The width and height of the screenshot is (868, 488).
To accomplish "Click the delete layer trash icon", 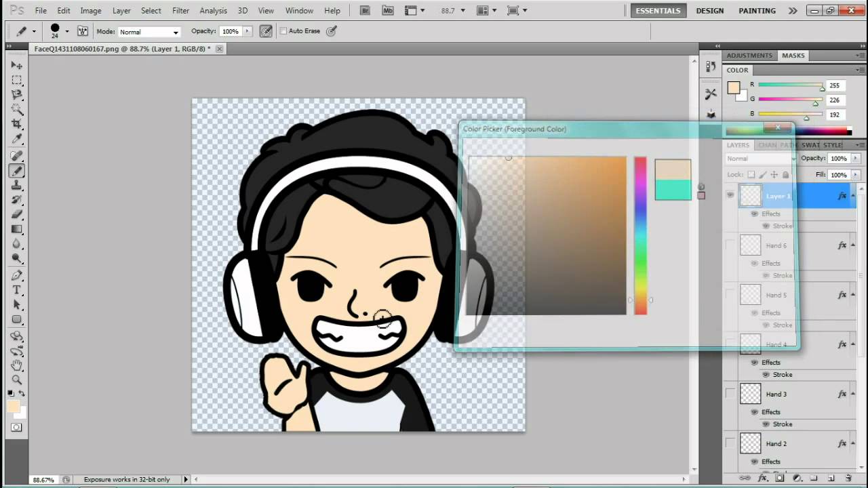I will click(x=848, y=478).
